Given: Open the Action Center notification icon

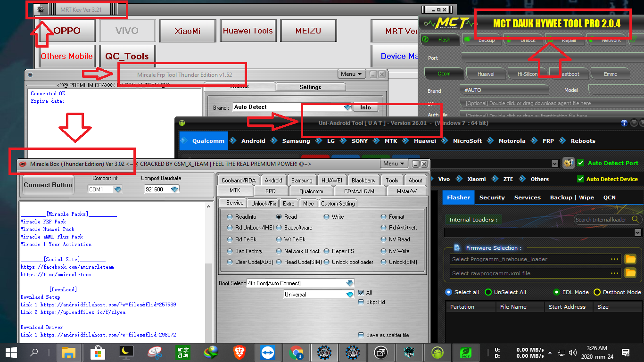Looking at the screenshot, I should point(625,352).
